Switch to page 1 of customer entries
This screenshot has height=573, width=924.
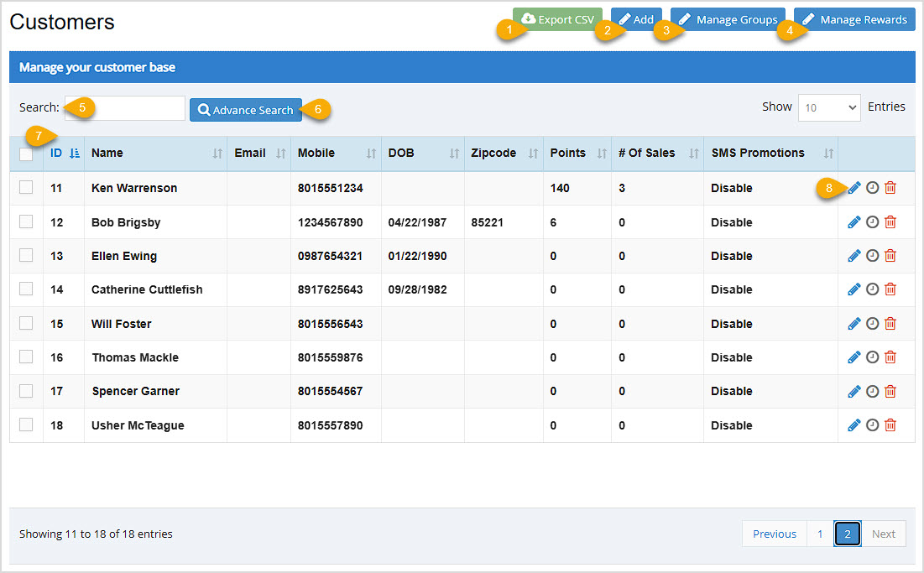(820, 534)
